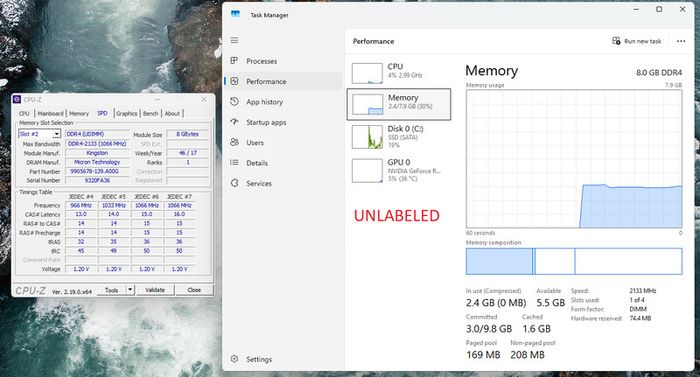The height and width of the screenshot is (377, 700).
Task: Click the Startup apps gauge icon
Action: [234, 121]
